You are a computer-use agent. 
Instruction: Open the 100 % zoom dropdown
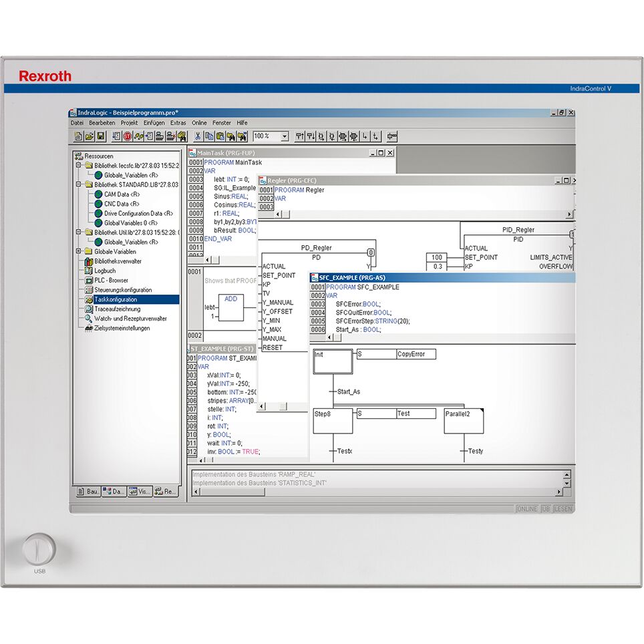(x=284, y=136)
